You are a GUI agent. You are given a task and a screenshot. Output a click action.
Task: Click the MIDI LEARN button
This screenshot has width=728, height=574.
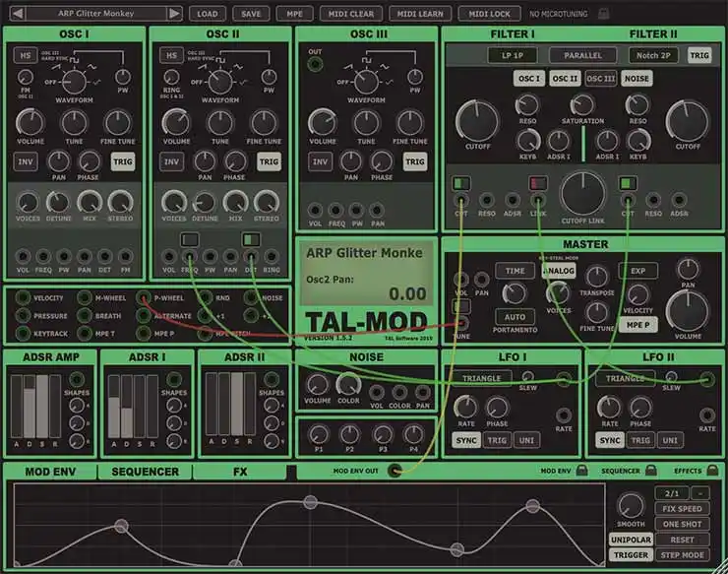pyautogui.click(x=420, y=14)
